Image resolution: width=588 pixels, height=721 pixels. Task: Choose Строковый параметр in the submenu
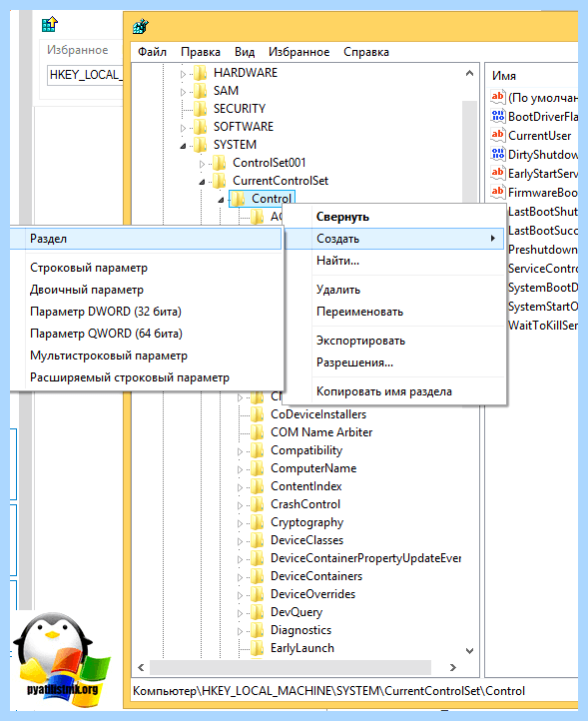146,268
